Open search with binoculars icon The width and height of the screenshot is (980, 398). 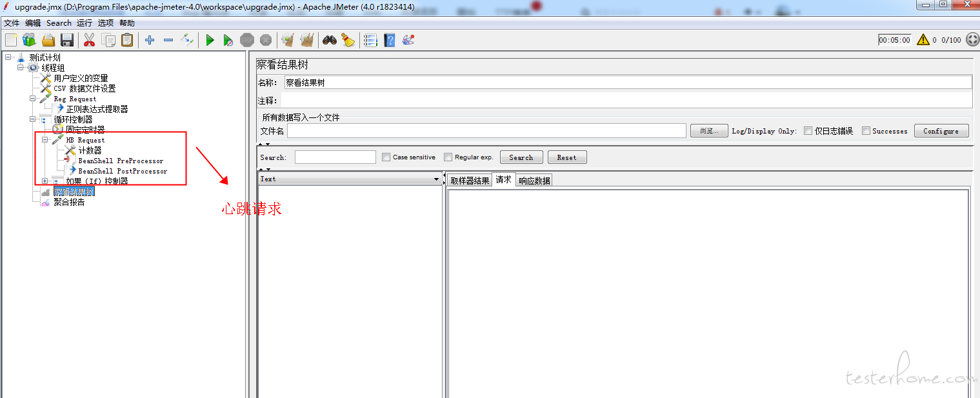pyautogui.click(x=330, y=40)
